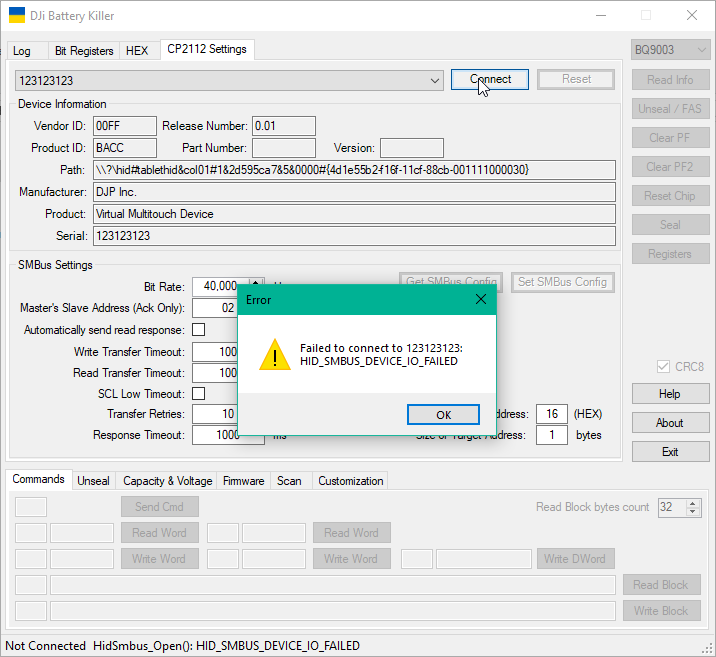716x657 pixels.
Task: Open the Scan tab
Action: click(289, 481)
